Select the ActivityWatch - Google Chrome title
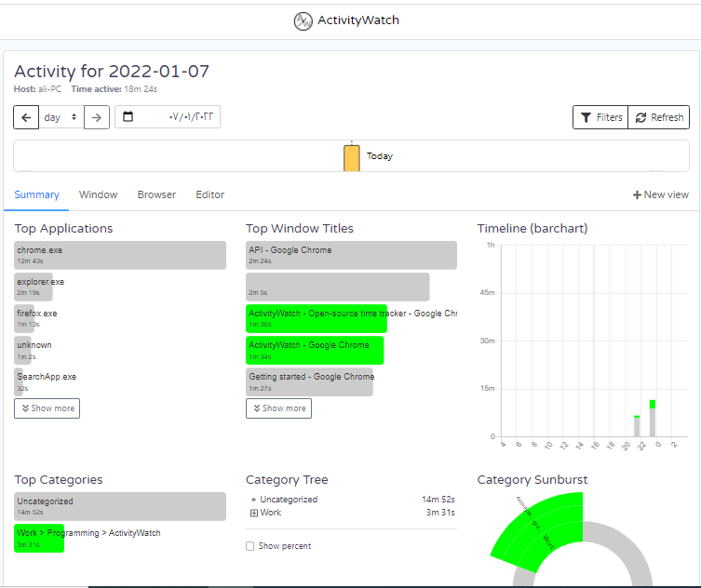This screenshot has width=701, height=588. click(315, 351)
